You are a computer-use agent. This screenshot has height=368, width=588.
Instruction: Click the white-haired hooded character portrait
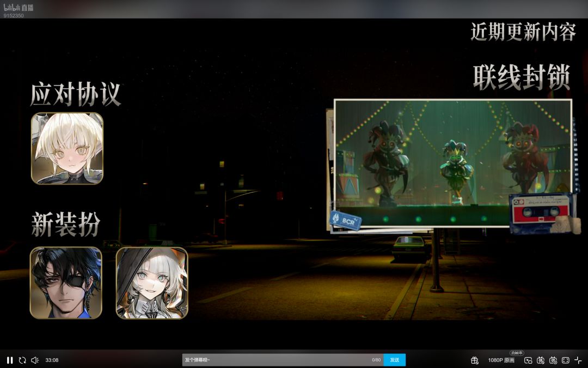pos(152,283)
